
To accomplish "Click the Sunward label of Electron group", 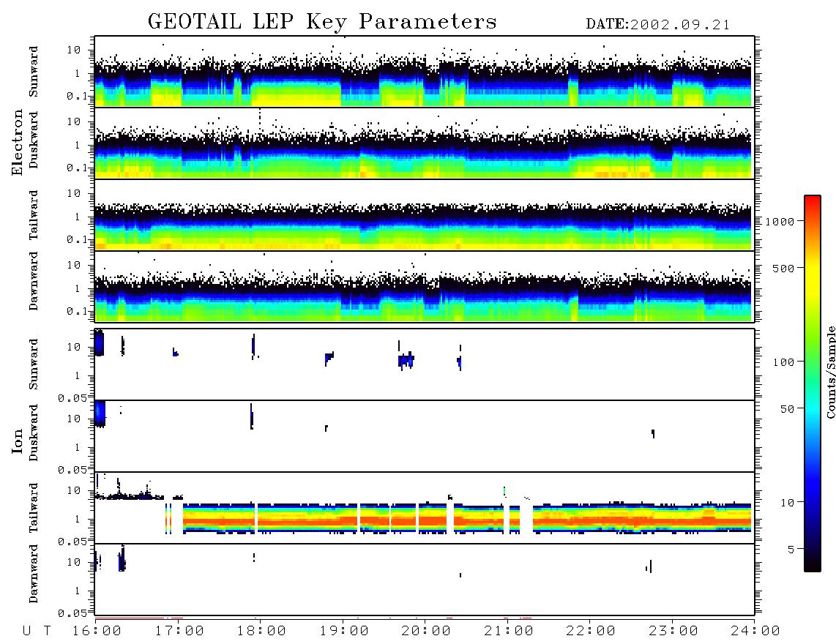I will [x=34, y=72].
